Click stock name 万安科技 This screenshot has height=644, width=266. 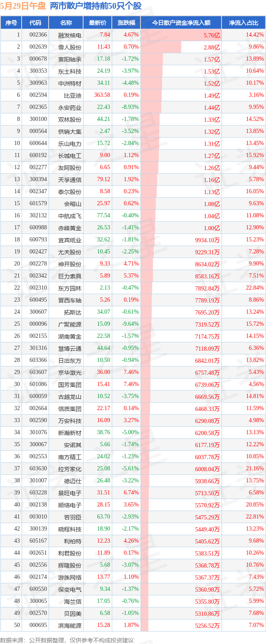coord(70,421)
